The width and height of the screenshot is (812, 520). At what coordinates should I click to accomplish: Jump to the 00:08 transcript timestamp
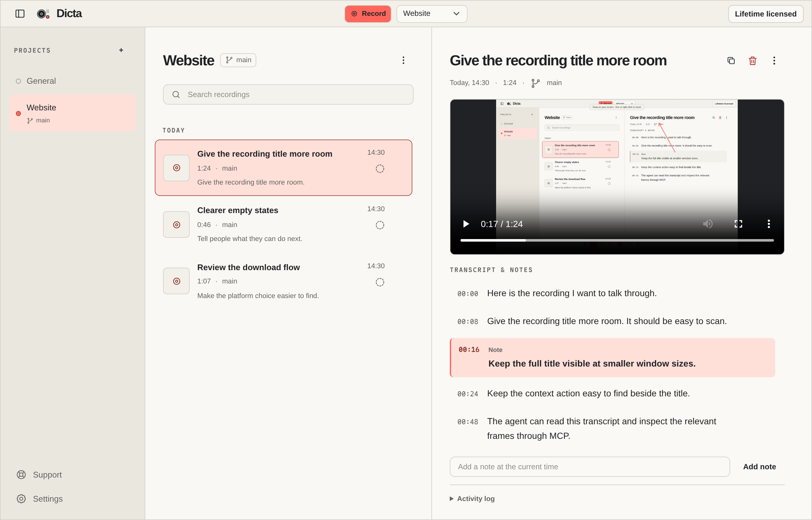coord(468,322)
